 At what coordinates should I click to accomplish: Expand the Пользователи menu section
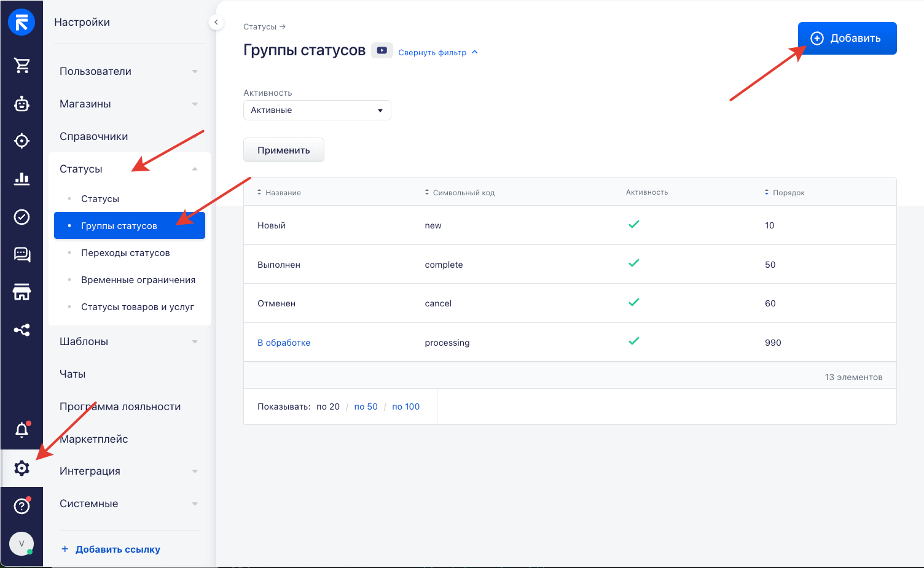129,71
